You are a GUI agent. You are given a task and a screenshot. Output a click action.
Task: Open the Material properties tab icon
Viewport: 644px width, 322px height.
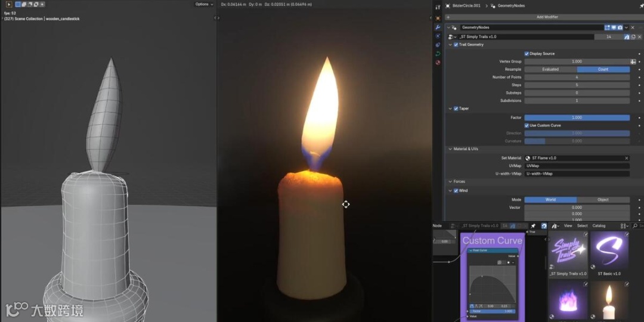(x=438, y=63)
